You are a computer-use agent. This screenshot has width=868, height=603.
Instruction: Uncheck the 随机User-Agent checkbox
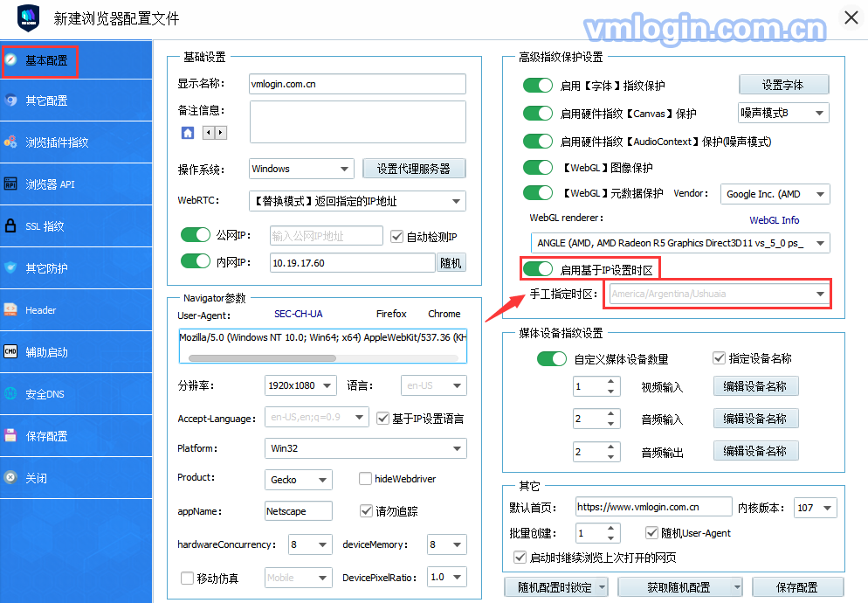pyautogui.click(x=651, y=532)
